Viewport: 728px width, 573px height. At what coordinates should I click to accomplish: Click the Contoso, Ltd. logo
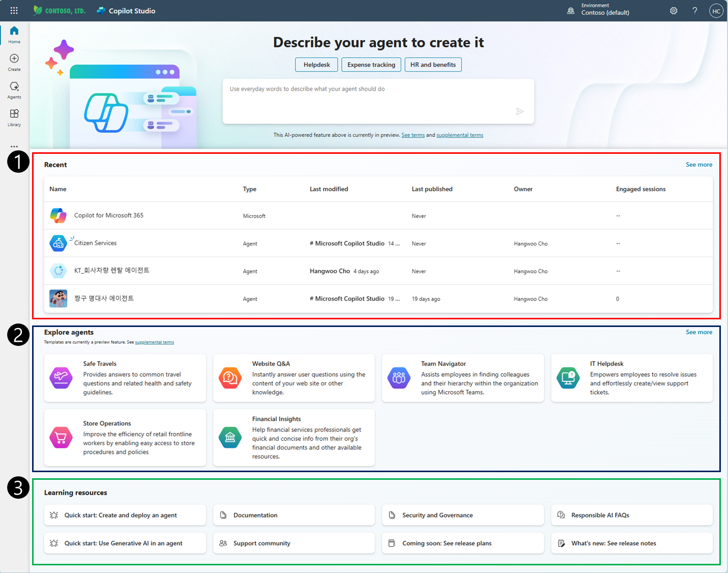click(59, 11)
